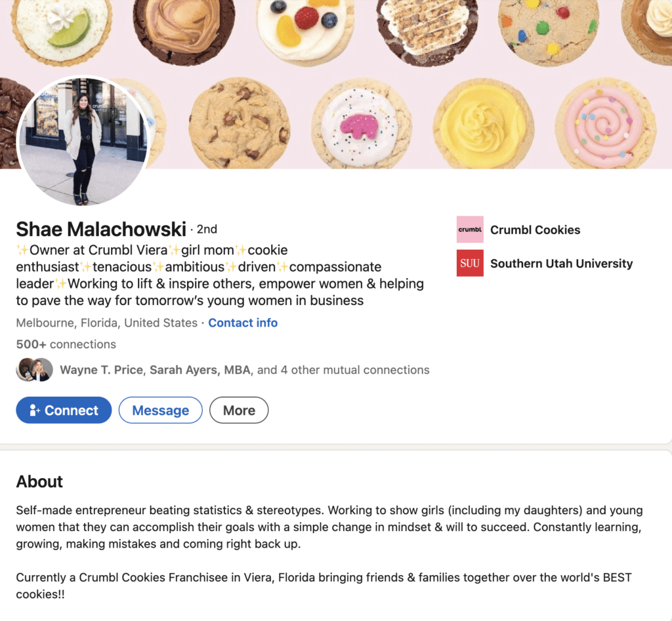Click the mutual connections avatar icons
The height and width of the screenshot is (621, 672).
pos(34,370)
